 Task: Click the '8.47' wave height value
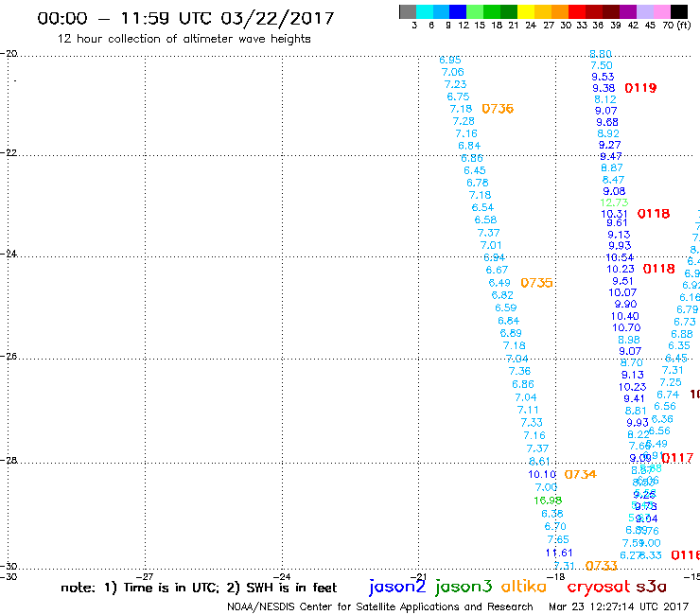[x=613, y=180]
